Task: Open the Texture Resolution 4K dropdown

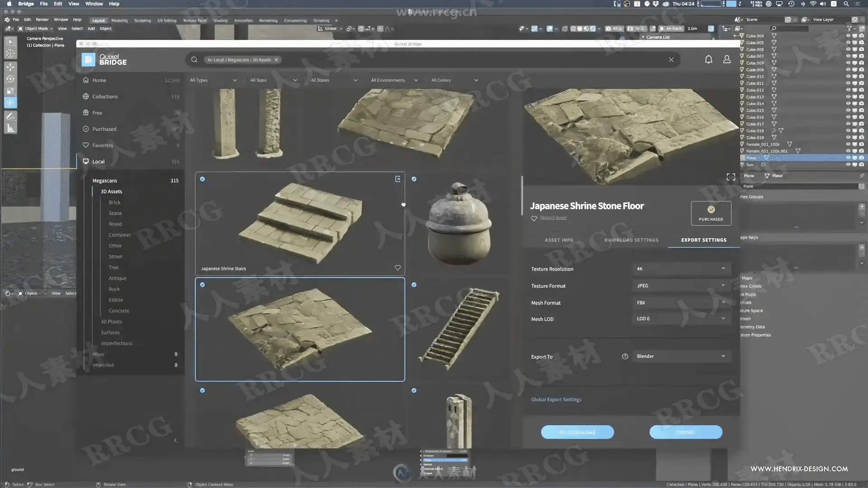Action: pyautogui.click(x=680, y=269)
